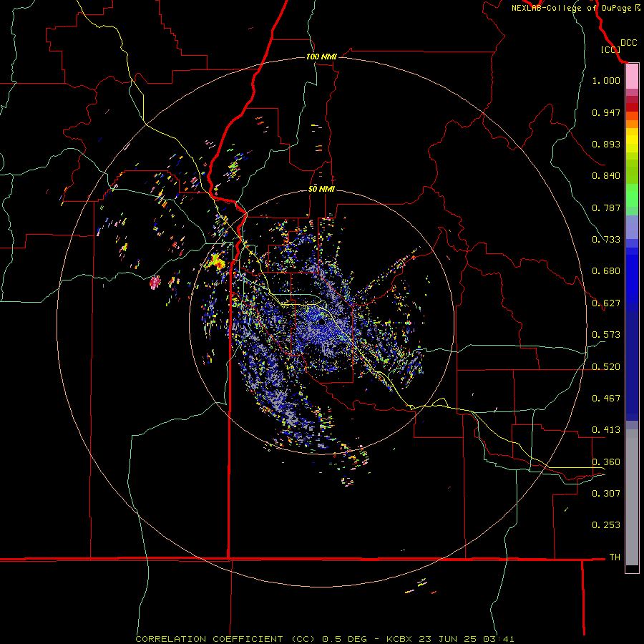Click the [CC] legend heading
This screenshot has width=644, height=644.
click(x=610, y=49)
